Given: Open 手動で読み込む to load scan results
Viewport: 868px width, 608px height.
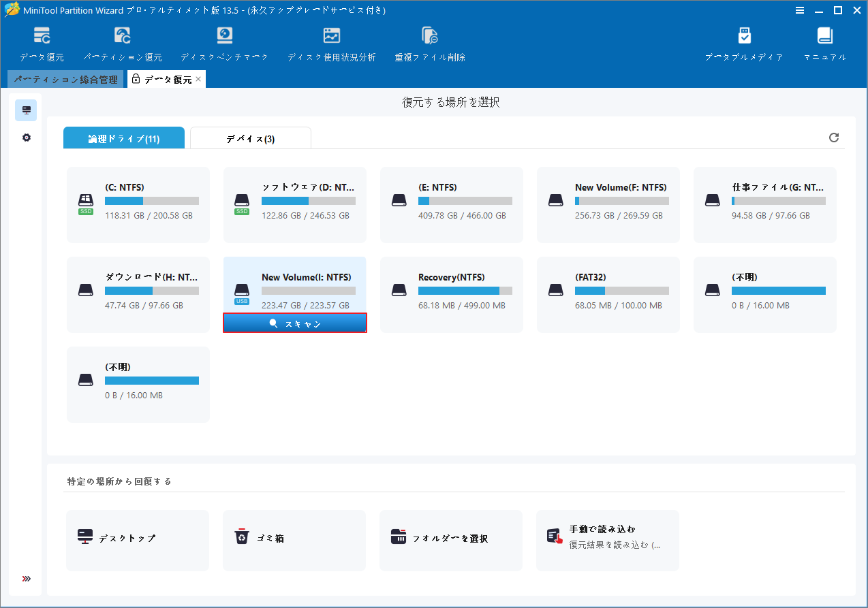Looking at the screenshot, I should 607,540.
